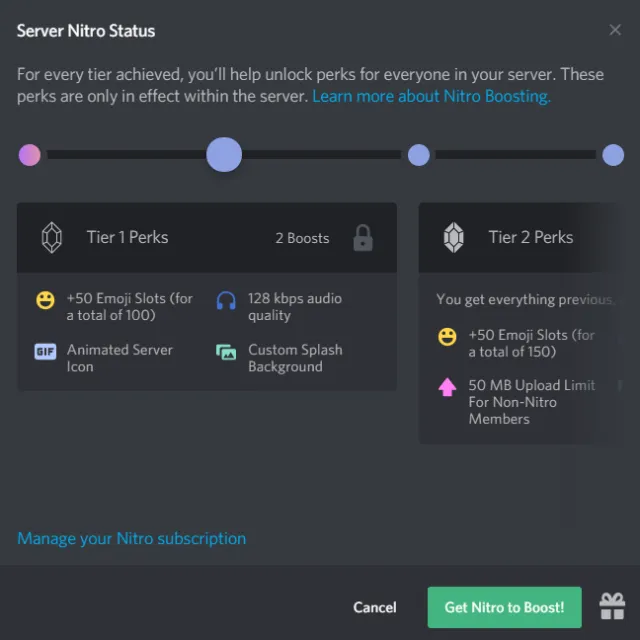Select the large Tier 1 progress marker
This screenshot has height=640, width=640.
pyautogui.click(x=224, y=155)
